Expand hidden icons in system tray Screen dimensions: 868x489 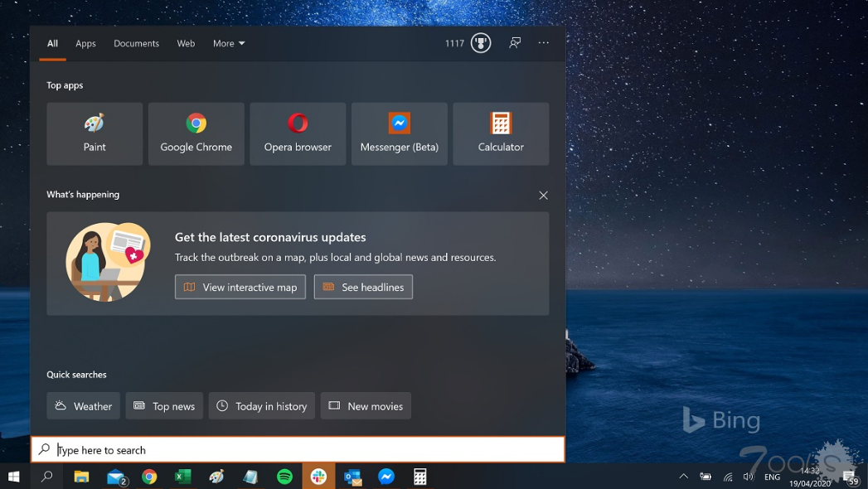683,477
